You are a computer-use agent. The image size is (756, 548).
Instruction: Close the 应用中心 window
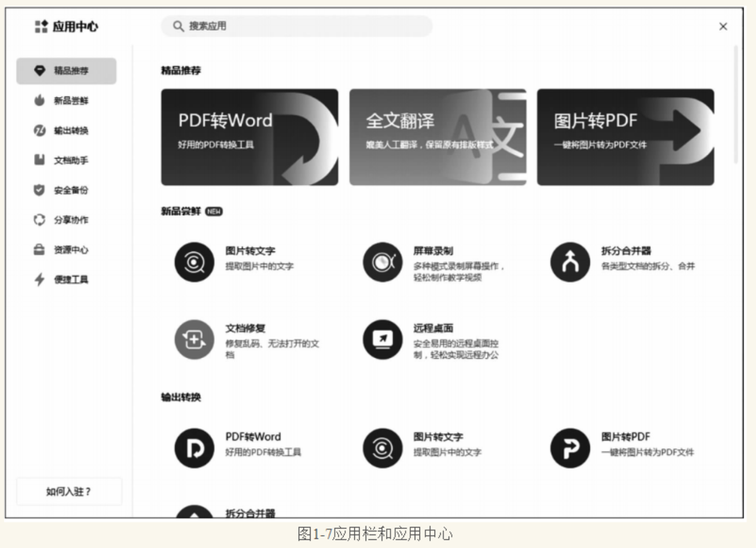[723, 26]
